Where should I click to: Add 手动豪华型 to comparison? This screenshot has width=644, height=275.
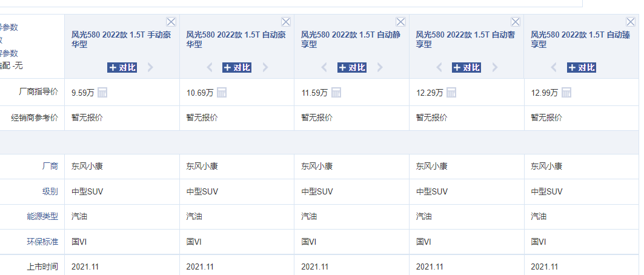coord(122,68)
